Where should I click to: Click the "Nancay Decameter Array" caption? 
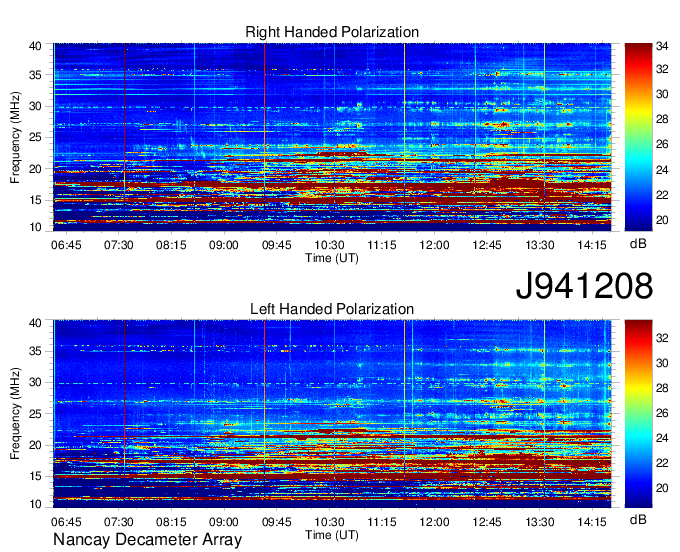147,539
